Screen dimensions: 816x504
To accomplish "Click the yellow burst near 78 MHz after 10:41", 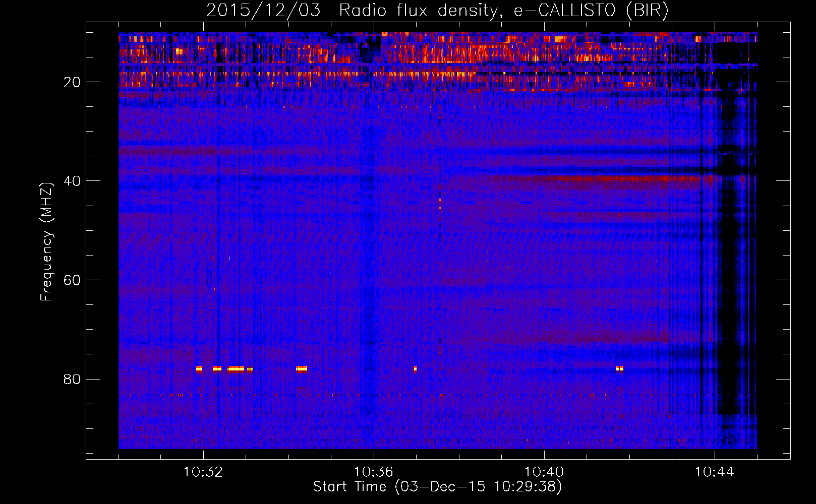I will tap(619, 368).
